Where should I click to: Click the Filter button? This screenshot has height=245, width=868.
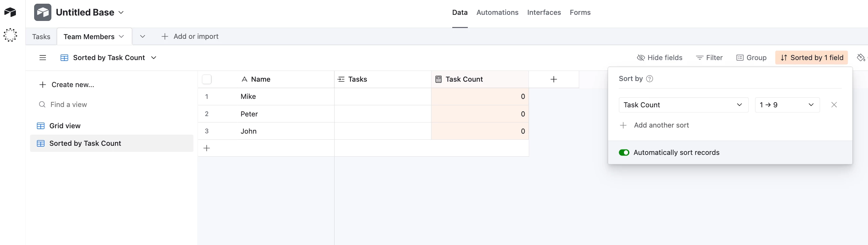click(709, 58)
